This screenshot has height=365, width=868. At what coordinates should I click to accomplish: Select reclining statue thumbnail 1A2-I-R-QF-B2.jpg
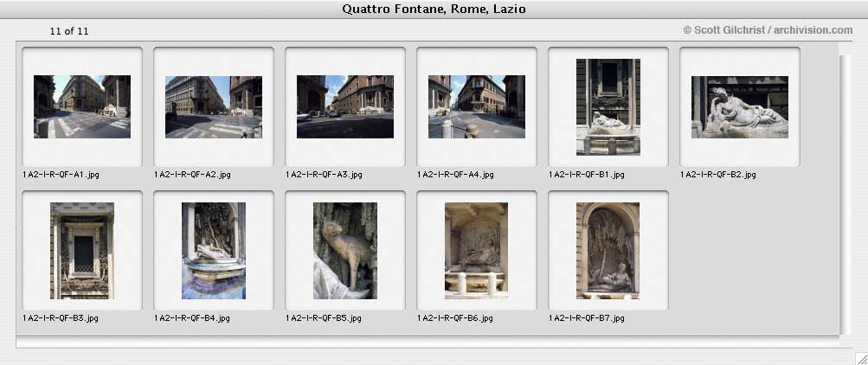click(x=740, y=106)
